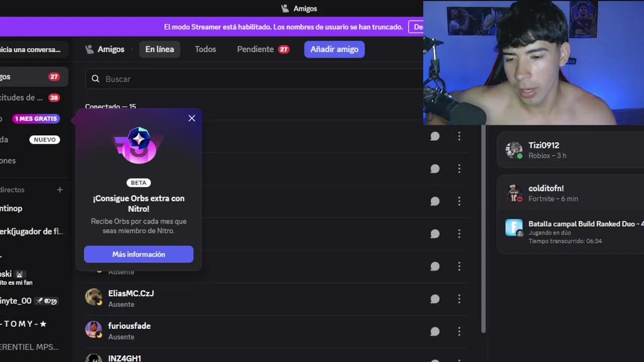This screenshot has width=644, height=362.
Task: Open more options for EliasMC.CzJ
Action: 459,299
